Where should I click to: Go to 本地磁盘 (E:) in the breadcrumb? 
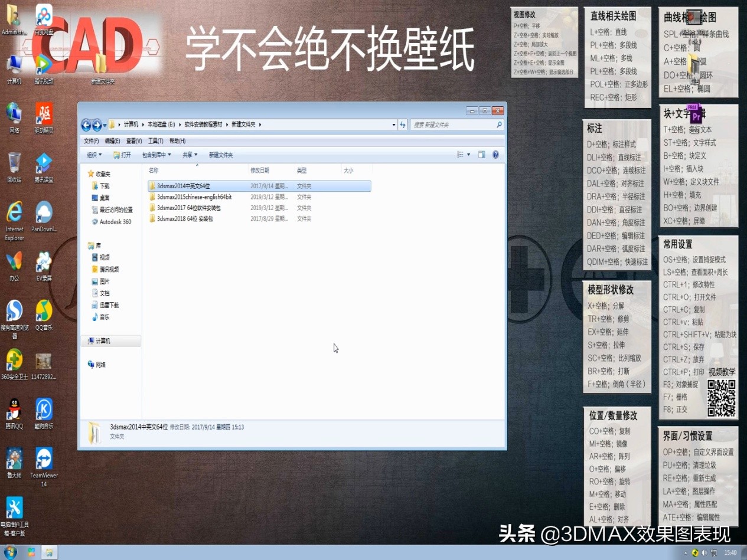(161, 125)
